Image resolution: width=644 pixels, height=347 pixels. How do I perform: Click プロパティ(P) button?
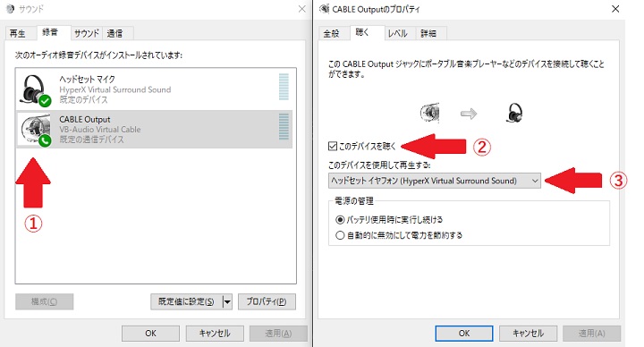click(x=267, y=301)
